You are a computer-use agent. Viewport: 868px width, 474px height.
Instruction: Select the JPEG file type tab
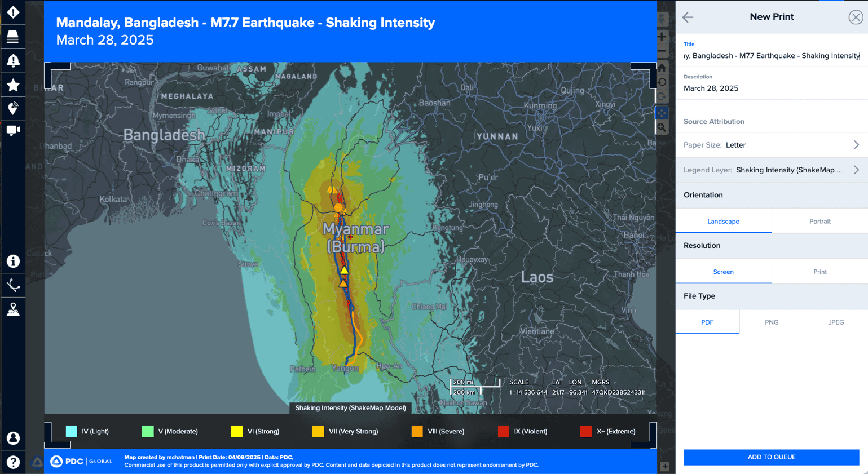click(835, 322)
